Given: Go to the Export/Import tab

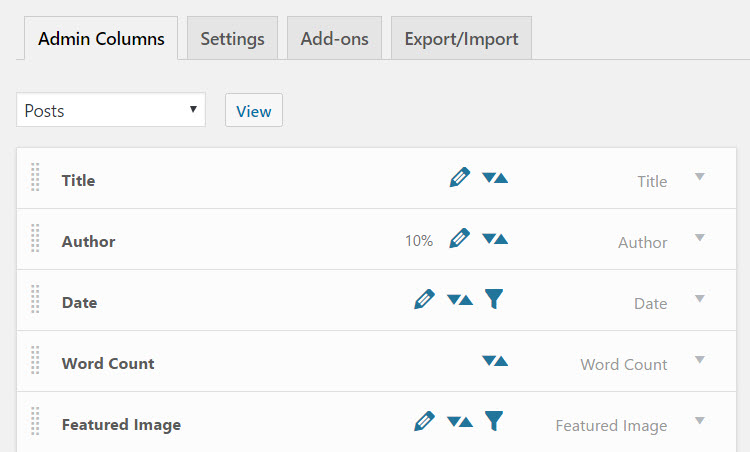Looking at the screenshot, I should point(461,38).
